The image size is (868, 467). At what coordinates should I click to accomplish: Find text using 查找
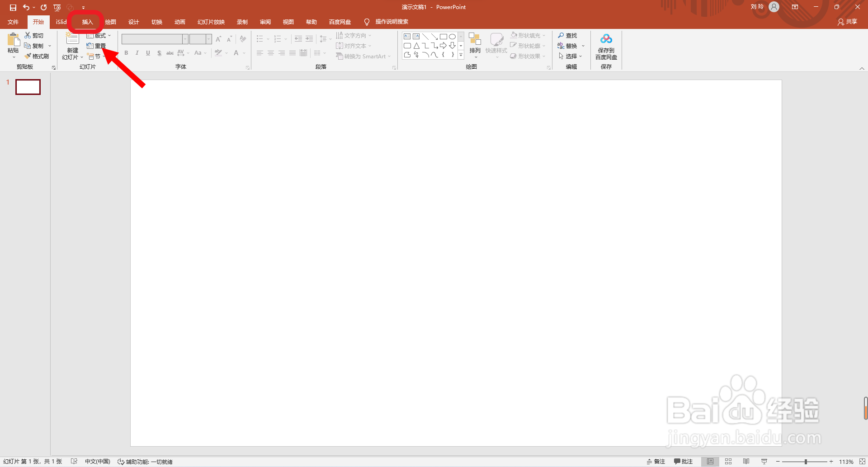point(567,35)
